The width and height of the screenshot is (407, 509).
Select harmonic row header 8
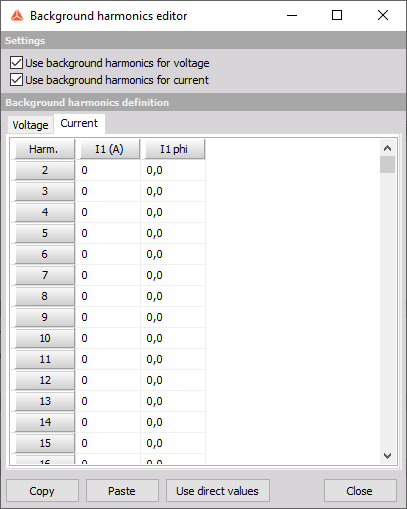click(x=45, y=296)
